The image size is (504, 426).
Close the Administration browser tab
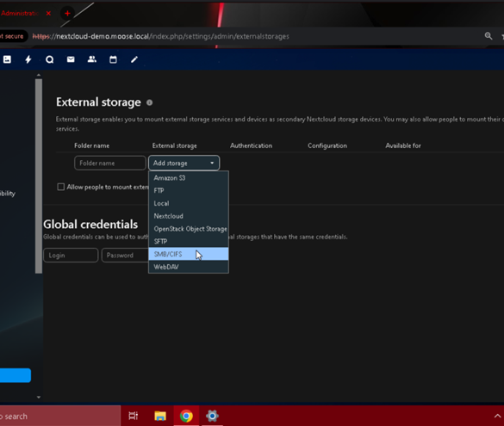tap(48, 14)
